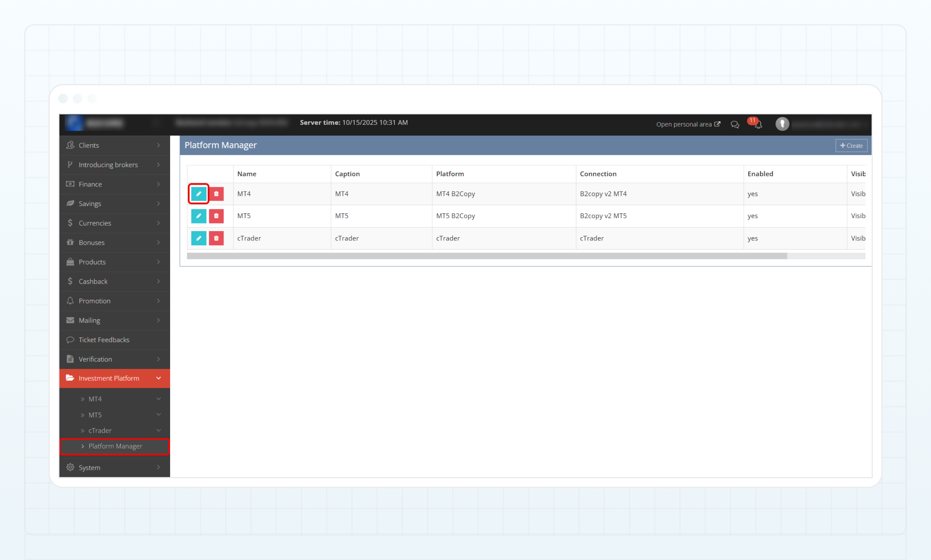Click the horizontal table scrollbar
This screenshot has width=931, height=560.
point(487,256)
